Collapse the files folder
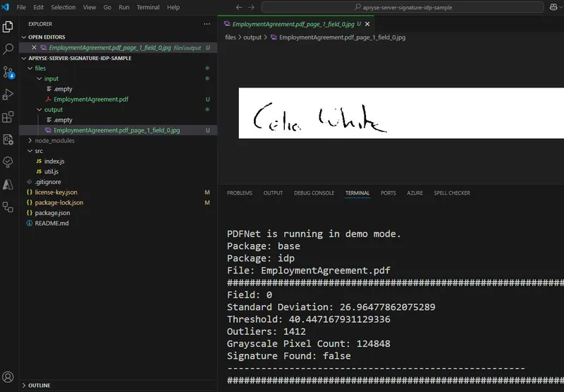This screenshot has height=392, width=564. click(30, 68)
